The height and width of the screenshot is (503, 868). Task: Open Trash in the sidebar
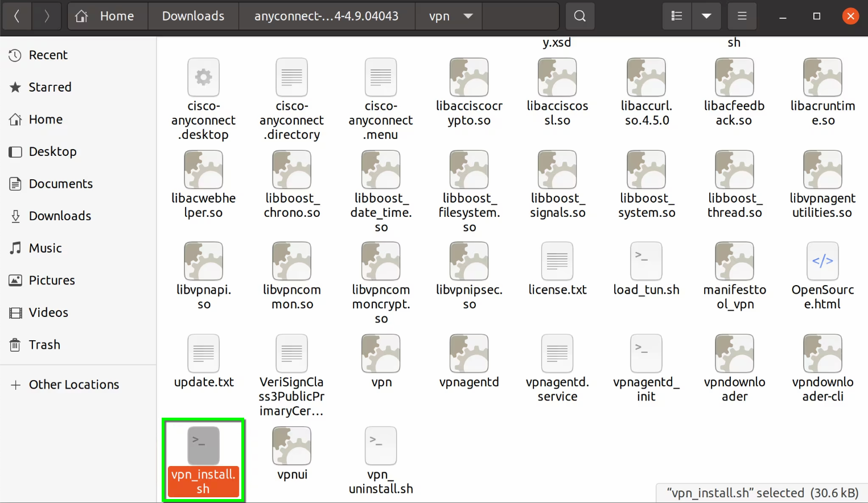(44, 345)
